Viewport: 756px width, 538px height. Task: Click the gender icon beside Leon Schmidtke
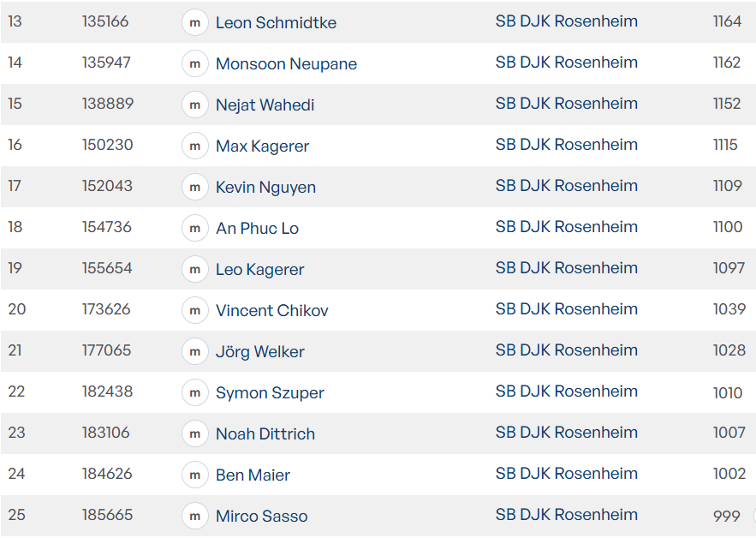195,23
